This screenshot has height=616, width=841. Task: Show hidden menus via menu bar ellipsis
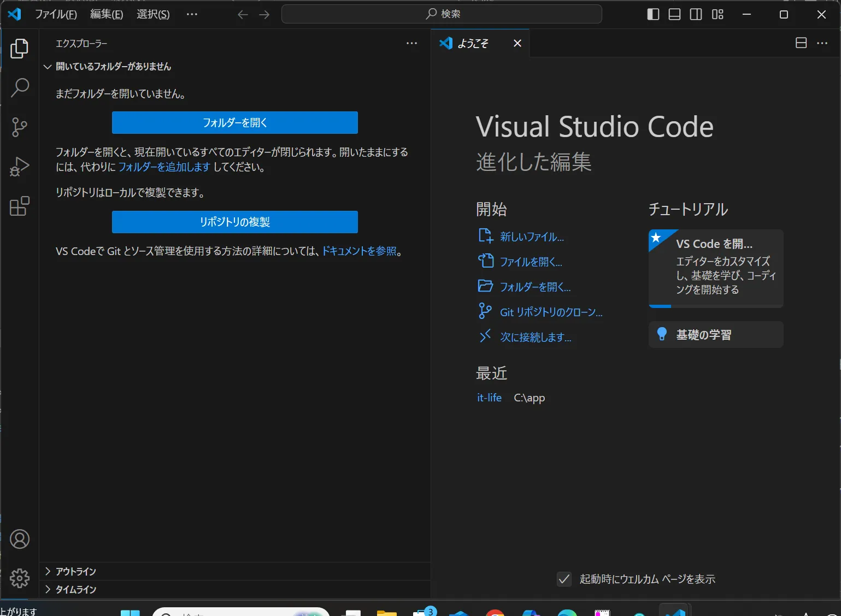tap(192, 14)
